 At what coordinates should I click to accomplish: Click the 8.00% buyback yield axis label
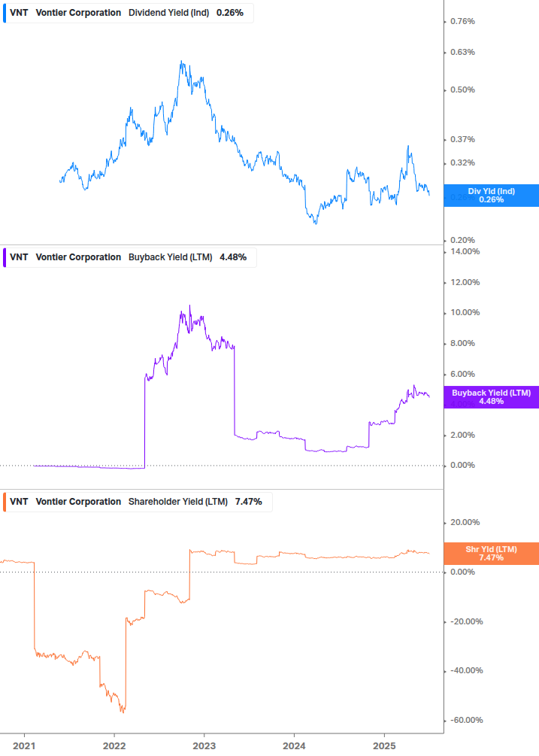pyautogui.click(x=462, y=343)
